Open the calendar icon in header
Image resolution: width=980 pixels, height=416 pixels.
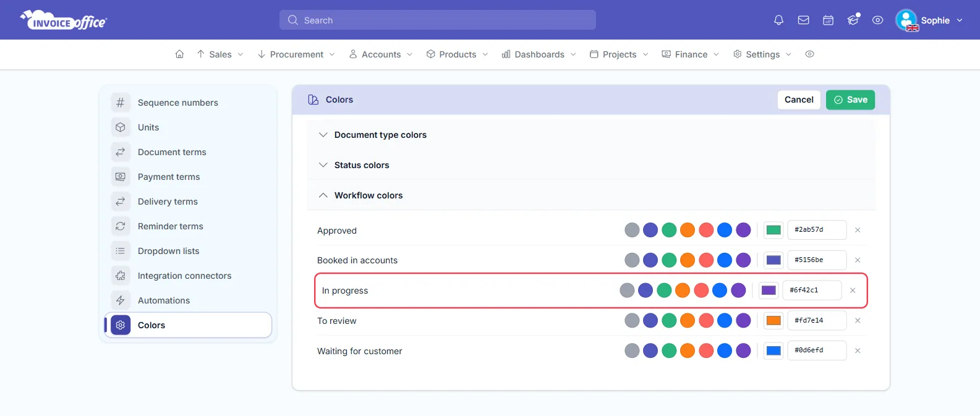(828, 20)
